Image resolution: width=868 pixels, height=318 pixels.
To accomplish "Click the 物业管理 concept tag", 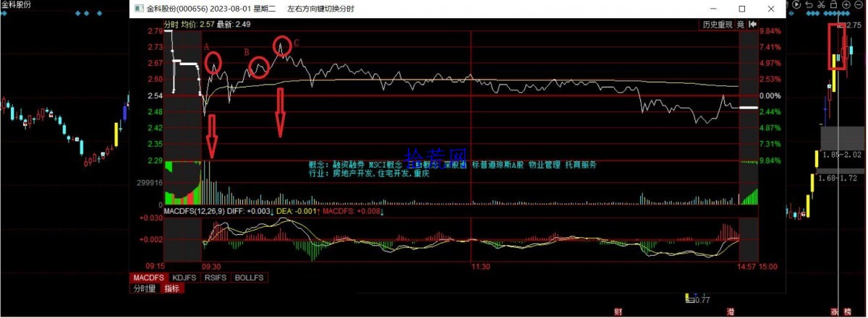I will [545, 165].
